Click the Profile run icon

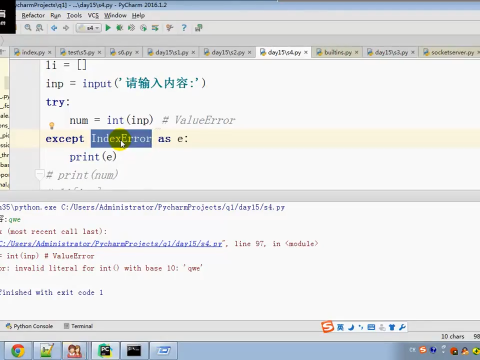pos(143,28)
